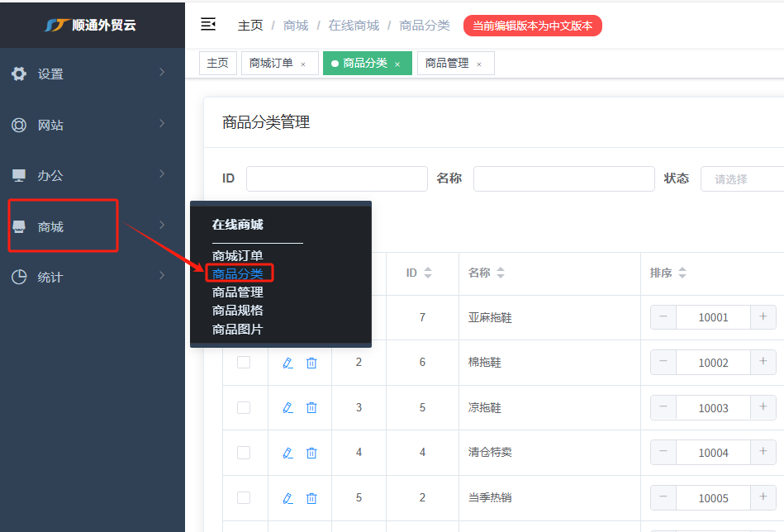
Task: Click the 顺通外贸云 logo
Action: coord(91,25)
